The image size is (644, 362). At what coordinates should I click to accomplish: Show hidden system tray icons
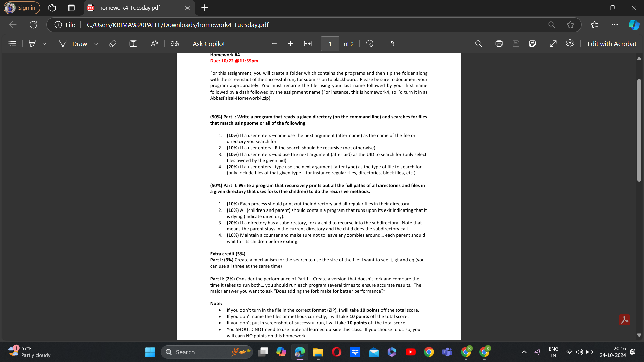(524, 352)
